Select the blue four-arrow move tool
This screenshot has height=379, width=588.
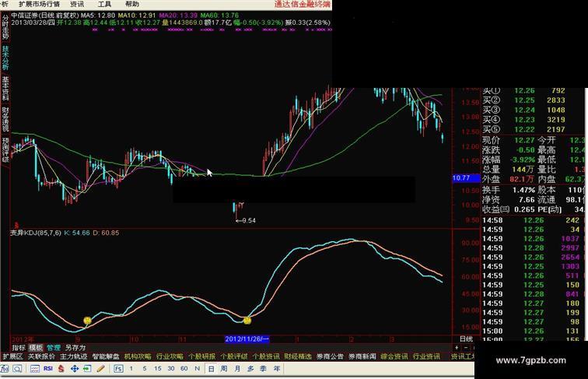74,368
